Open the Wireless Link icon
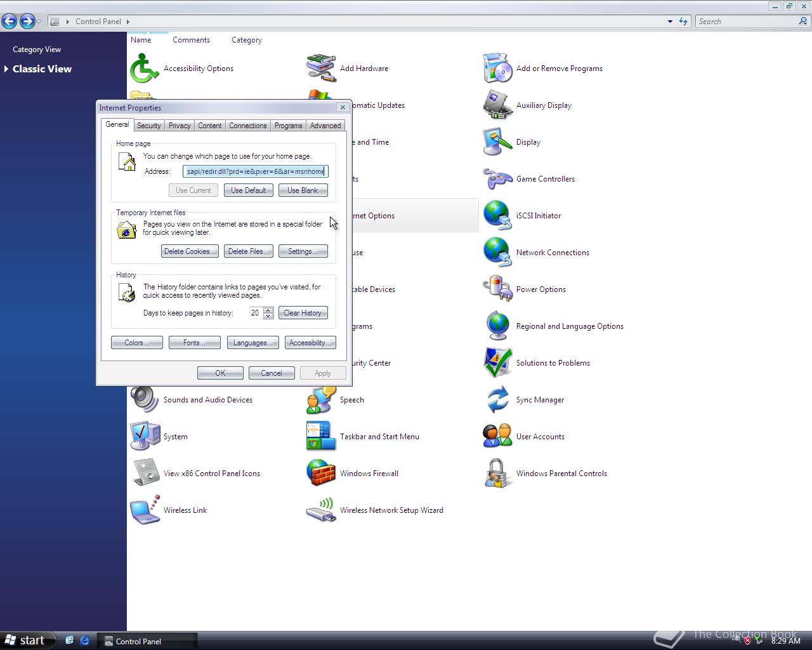Viewport: 812px width, 650px height. (145, 510)
